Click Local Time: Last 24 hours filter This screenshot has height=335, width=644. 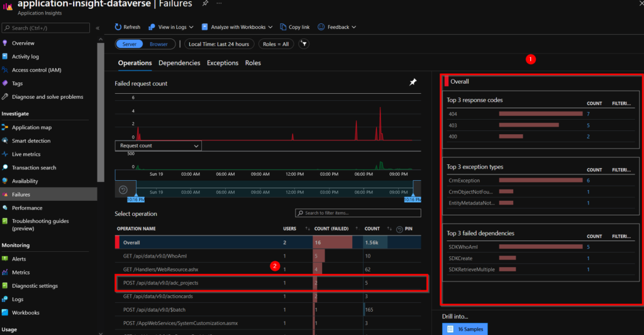coord(219,44)
